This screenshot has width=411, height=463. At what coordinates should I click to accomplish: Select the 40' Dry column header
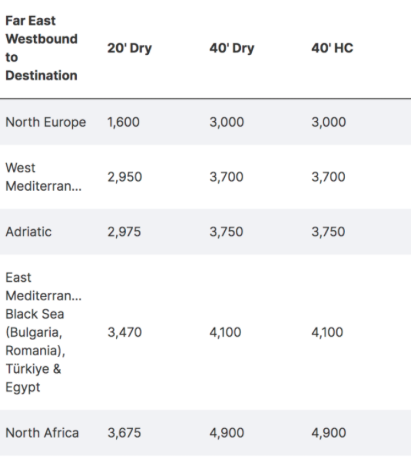coord(232,48)
